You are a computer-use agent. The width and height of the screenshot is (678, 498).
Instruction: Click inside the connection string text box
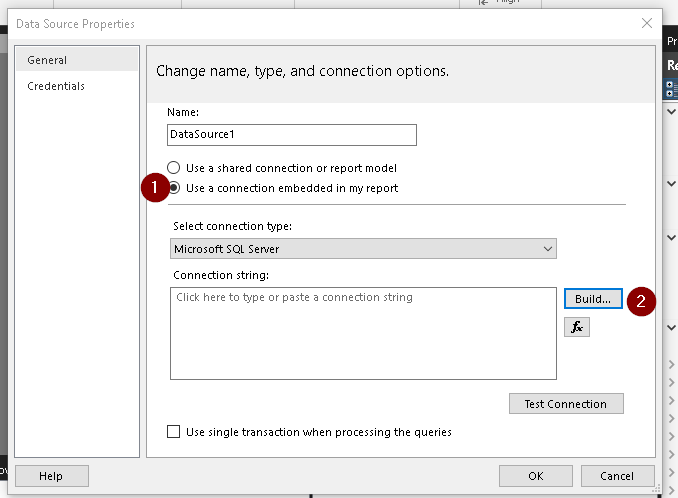(363, 333)
